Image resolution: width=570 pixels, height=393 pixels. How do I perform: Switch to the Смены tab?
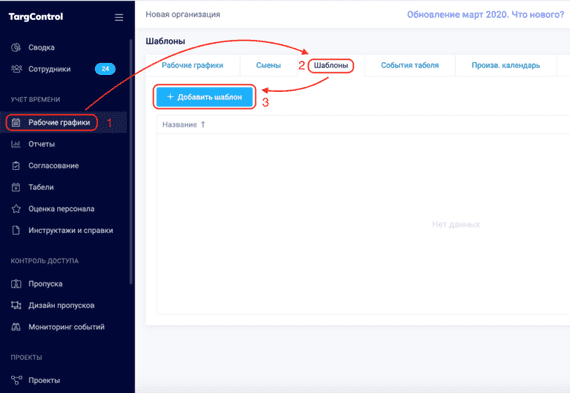pos(268,65)
